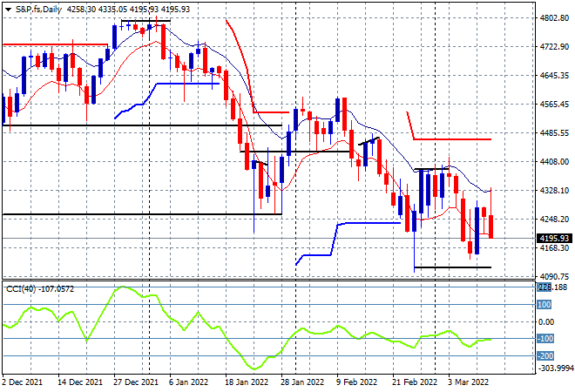Click the 4645.35 price axis label
Screen dimensions: 575x392
pyautogui.click(x=554, y=76)
